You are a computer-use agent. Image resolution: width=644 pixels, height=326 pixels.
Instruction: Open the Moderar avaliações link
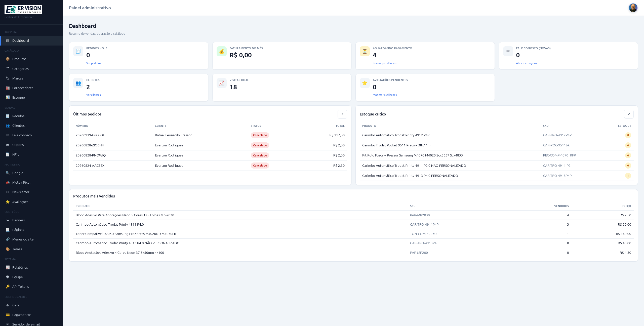click(385, 95)
